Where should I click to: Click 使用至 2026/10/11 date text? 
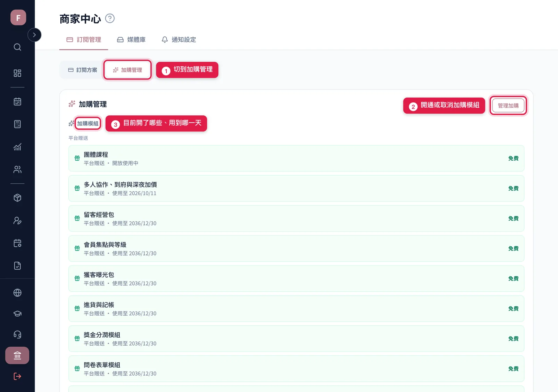point(134,193)
